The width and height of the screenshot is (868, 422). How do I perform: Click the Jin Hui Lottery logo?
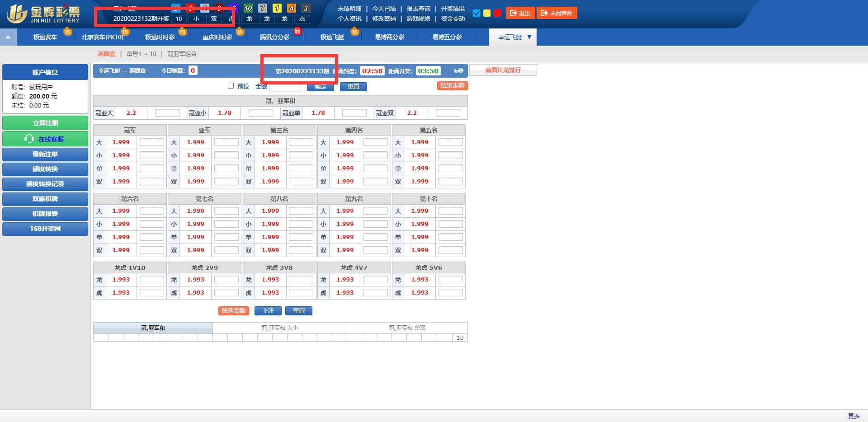43,14
